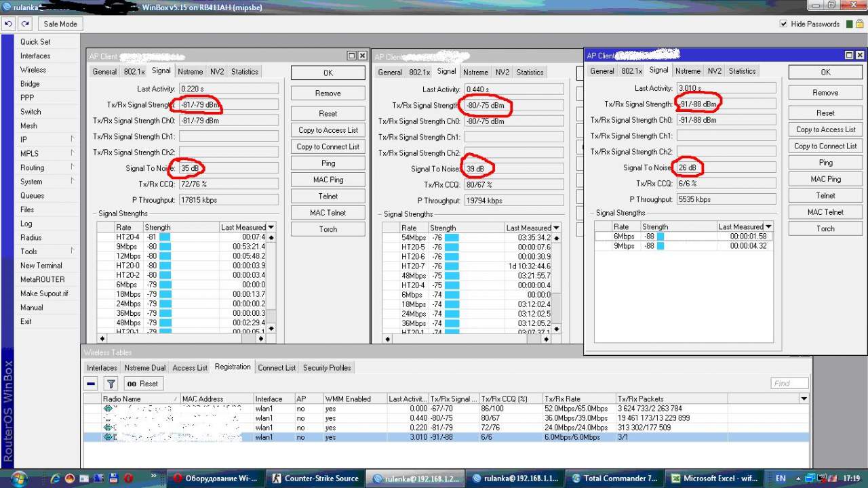Click the Reset button in Wireless Tables
The image size is (868, 488).
click(x=142, y=384)
